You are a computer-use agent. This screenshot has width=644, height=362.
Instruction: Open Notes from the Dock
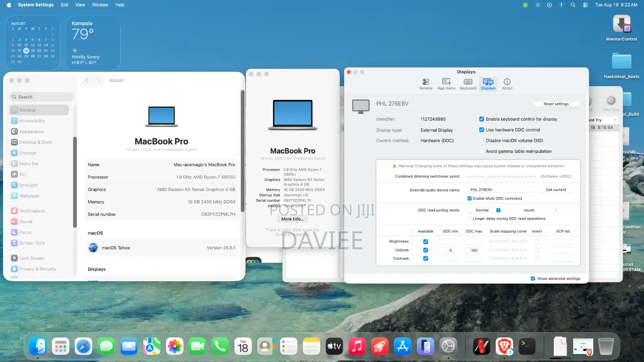click(x=312, y=346)
